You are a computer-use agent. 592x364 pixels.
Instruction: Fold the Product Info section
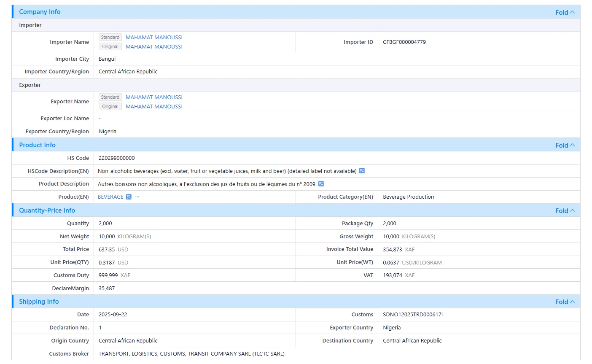[x=565, y=145]
